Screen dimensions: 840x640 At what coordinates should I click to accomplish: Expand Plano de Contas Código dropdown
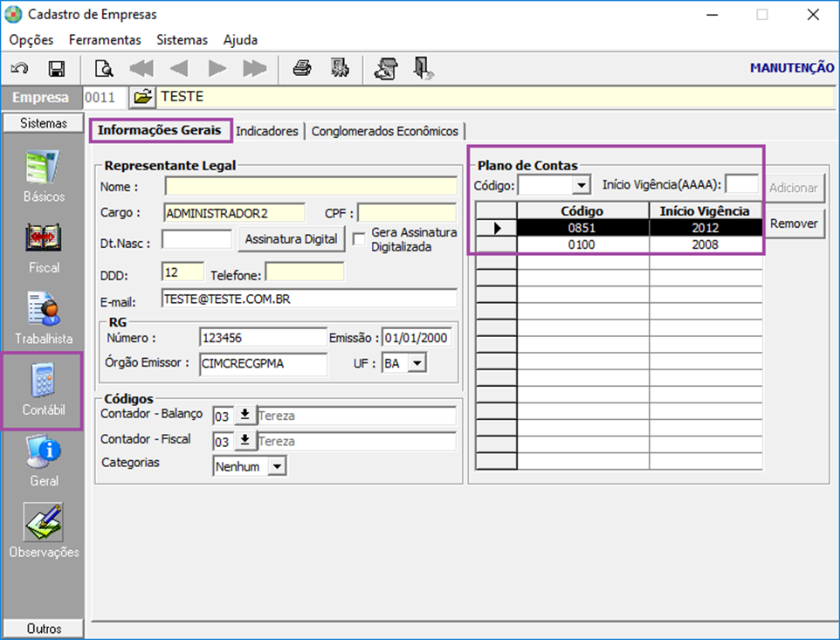(581, 185)
